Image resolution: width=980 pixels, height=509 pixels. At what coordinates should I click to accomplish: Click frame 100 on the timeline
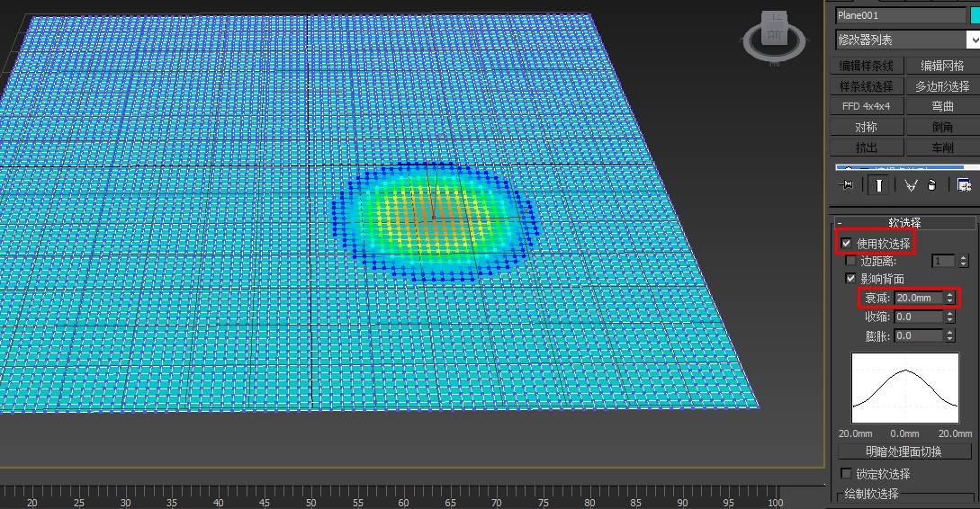[775, 502]
